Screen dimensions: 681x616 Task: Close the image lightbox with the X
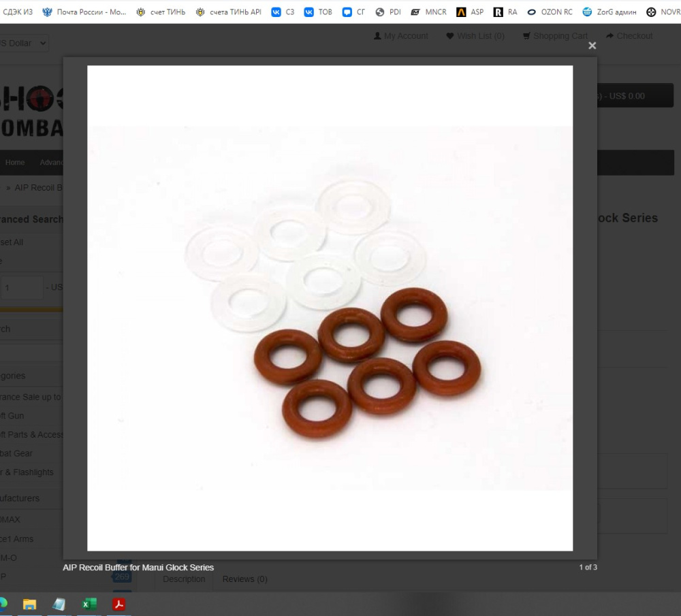592,46
